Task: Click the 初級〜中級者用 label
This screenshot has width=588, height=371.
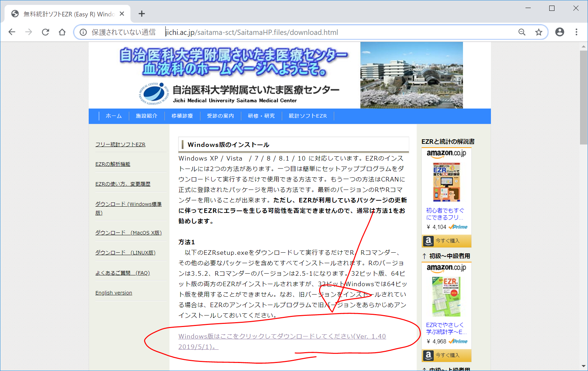Action: [450, 256]
